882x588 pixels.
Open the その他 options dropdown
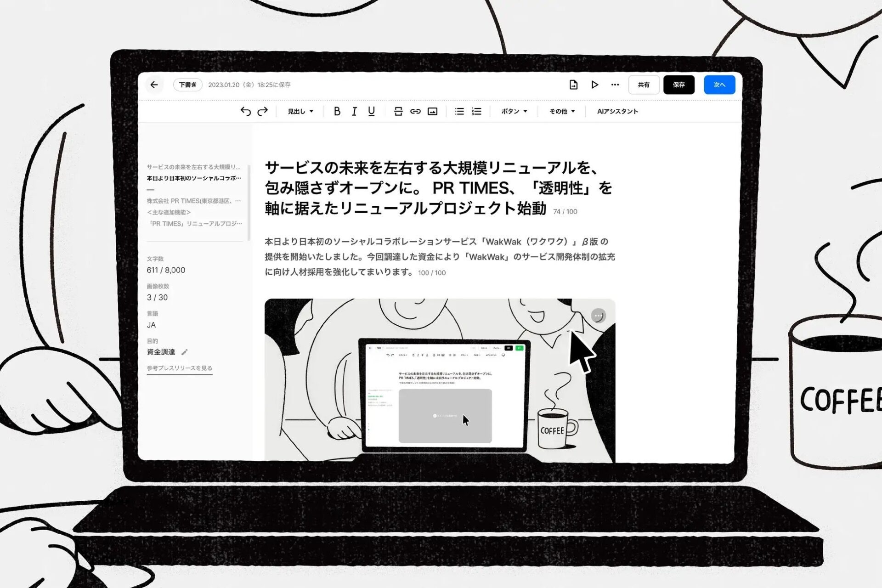(x=560, y=111)
